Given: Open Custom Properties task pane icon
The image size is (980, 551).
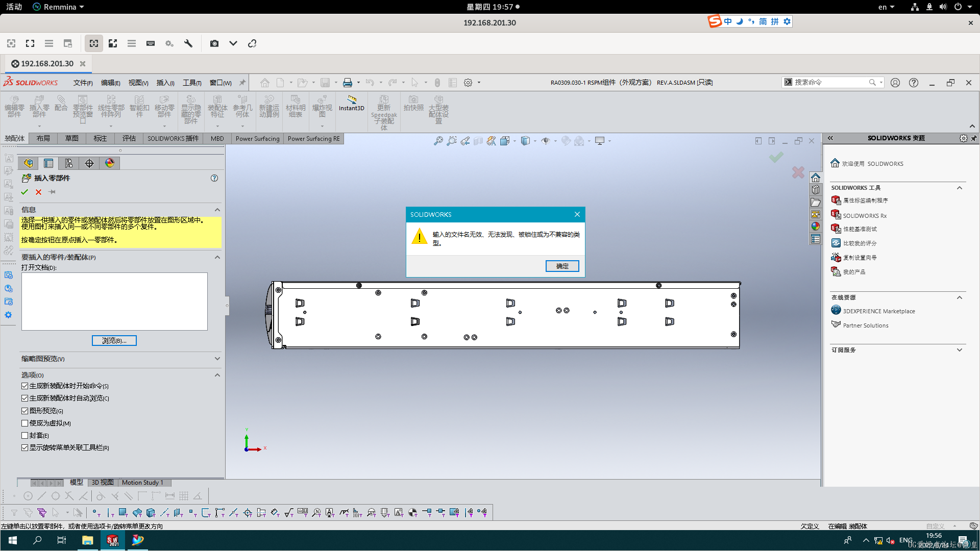Looking at the screenshot, I should (816, 239).
